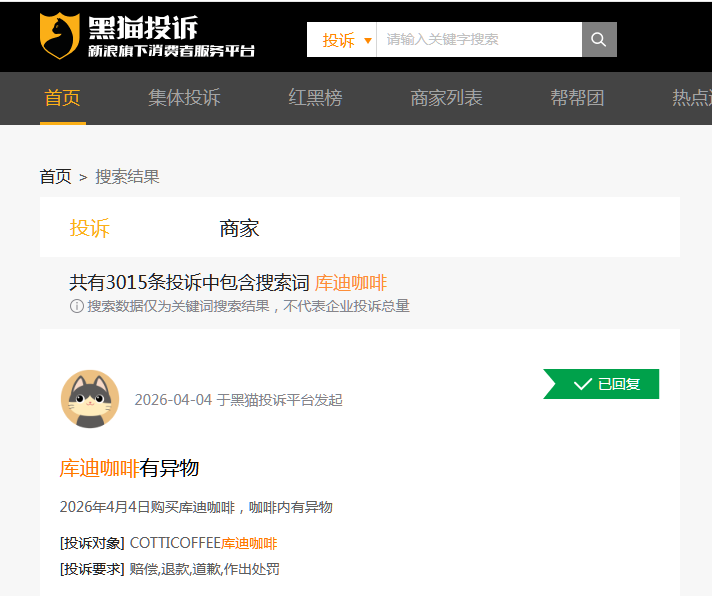The height and width of the screenshot is (596, 712).
Task: Click the 已回复 status badge
Action: [x=601, y=384]
